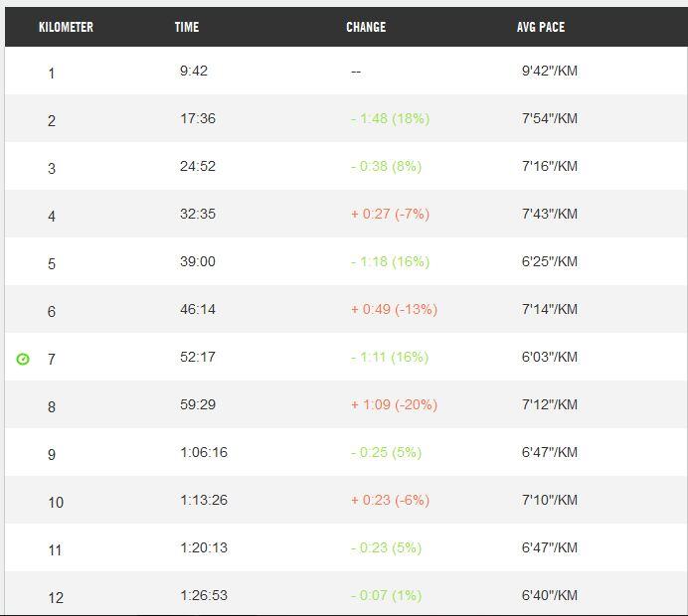Click the 46:14 time in row 6
Image resolution: width=688 pixels, height=616 pixels.
(x=198, y=309)
